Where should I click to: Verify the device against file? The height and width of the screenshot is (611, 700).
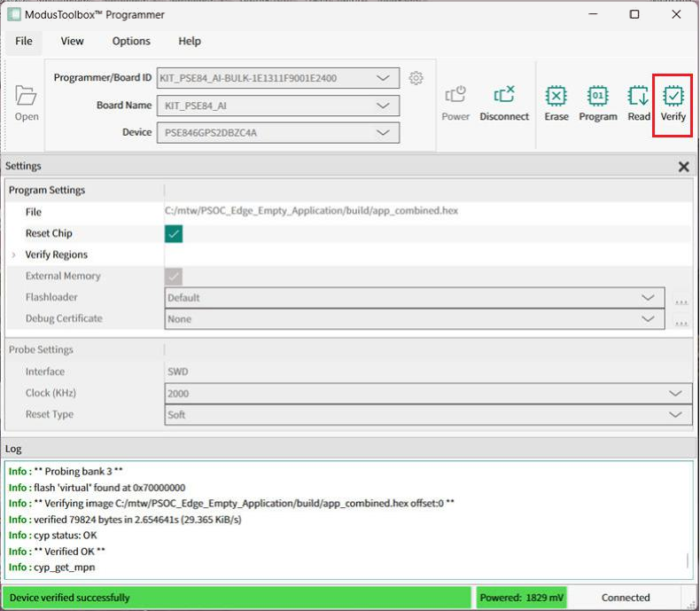click(673, 104)
